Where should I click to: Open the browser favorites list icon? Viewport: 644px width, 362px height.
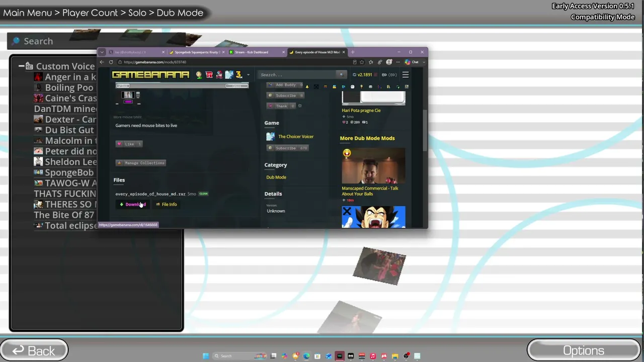pos(371,62)
